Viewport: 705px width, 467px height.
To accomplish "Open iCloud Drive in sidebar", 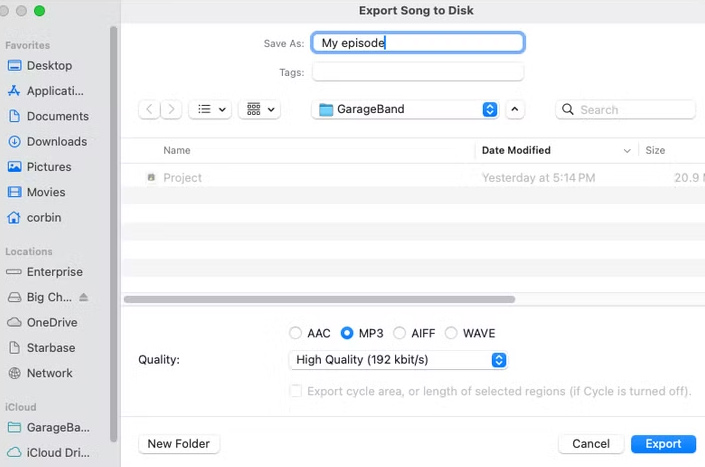I will [x=49, y=453].
